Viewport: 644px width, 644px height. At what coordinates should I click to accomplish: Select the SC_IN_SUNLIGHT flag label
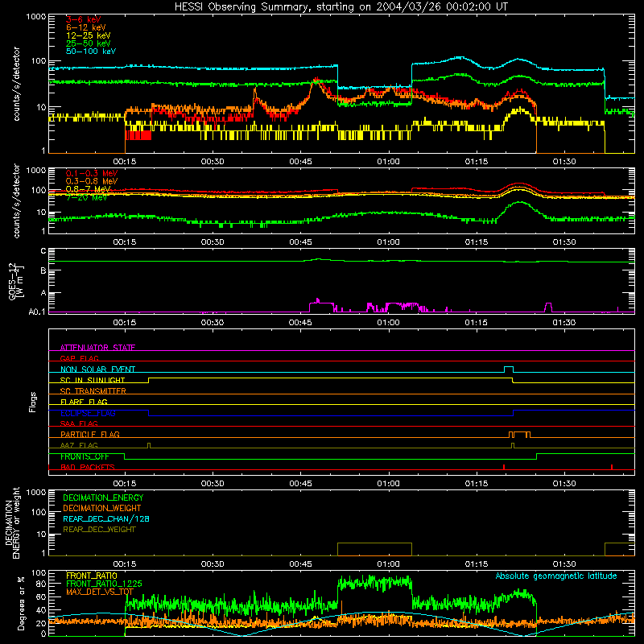(93, 380)
